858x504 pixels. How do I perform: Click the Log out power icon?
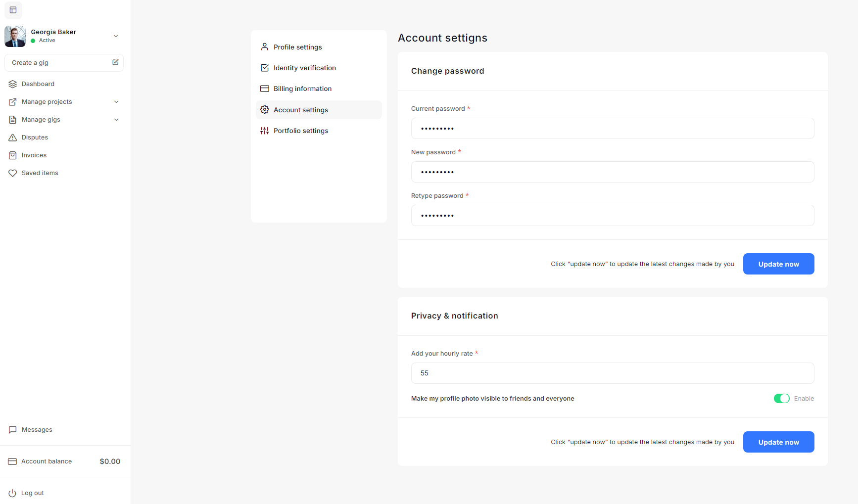12,493
